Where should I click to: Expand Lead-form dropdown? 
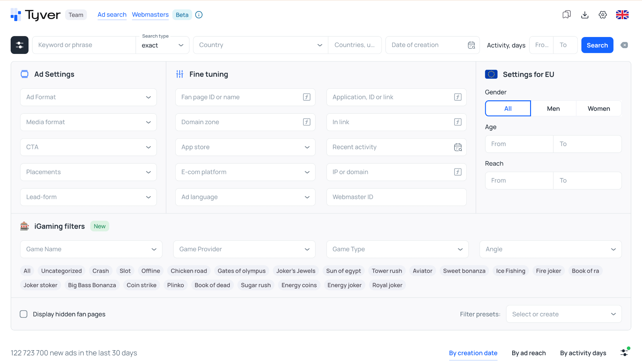(x=88, y=197)
